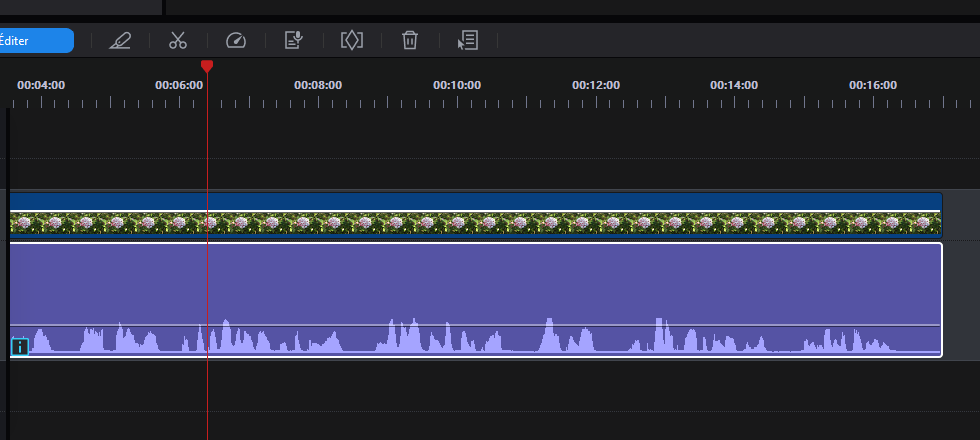Delete selection with the trash icon

click(x=410, y=41)
